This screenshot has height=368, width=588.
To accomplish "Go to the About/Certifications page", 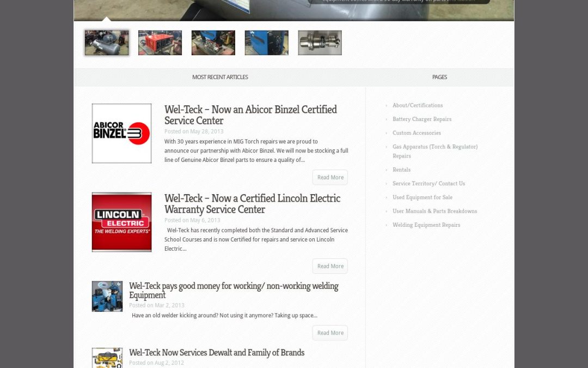I will tap(418, 105).
